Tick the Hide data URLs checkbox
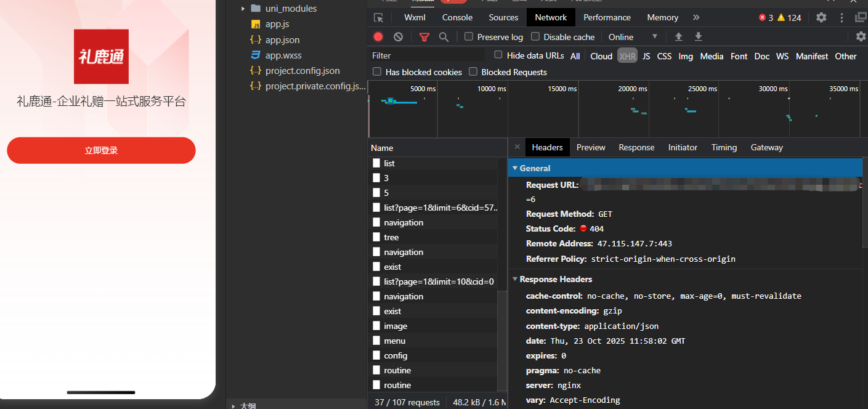Image resolution: width=868 pixels, height=409 pixels. click(x=498, y=55)
